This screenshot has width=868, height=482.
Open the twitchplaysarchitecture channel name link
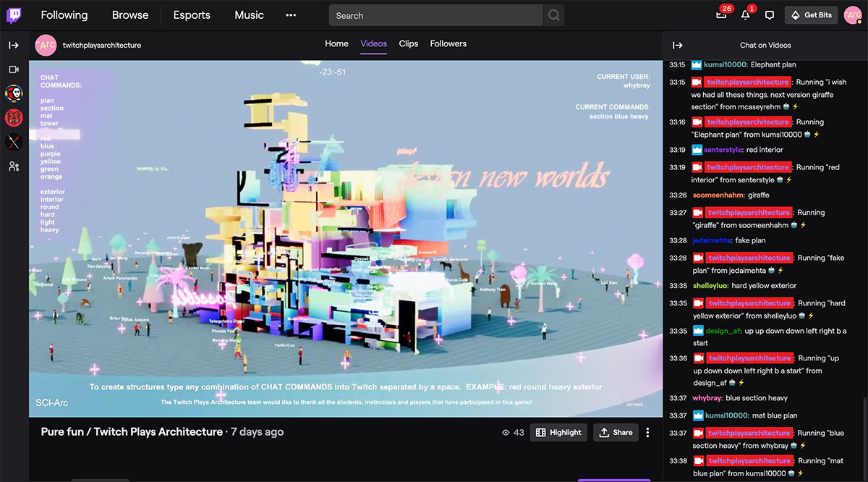point(102,45)
